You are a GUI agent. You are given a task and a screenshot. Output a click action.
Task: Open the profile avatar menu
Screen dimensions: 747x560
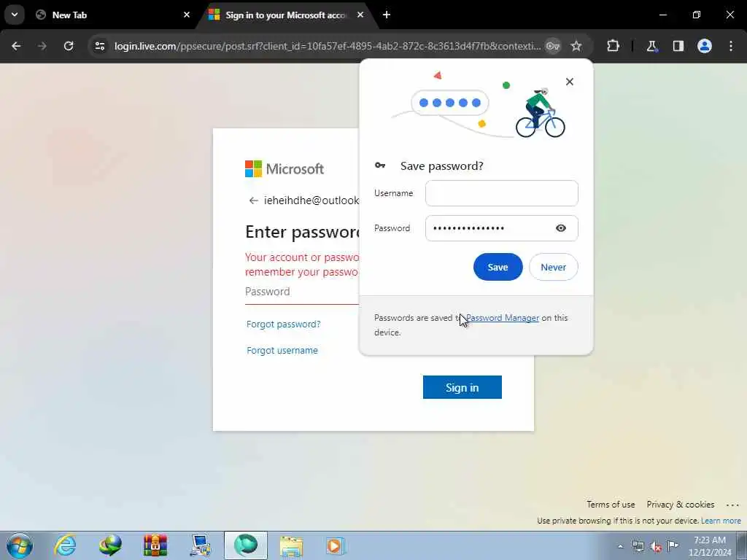(x=705, y=46)
